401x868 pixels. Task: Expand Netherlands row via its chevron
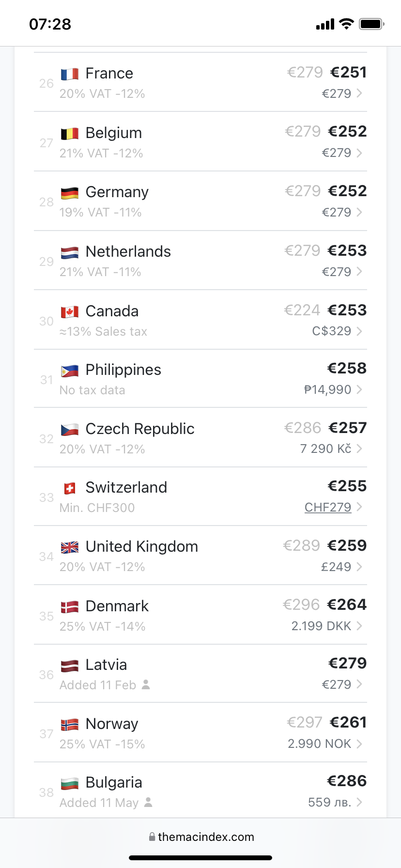pos(359,272)
